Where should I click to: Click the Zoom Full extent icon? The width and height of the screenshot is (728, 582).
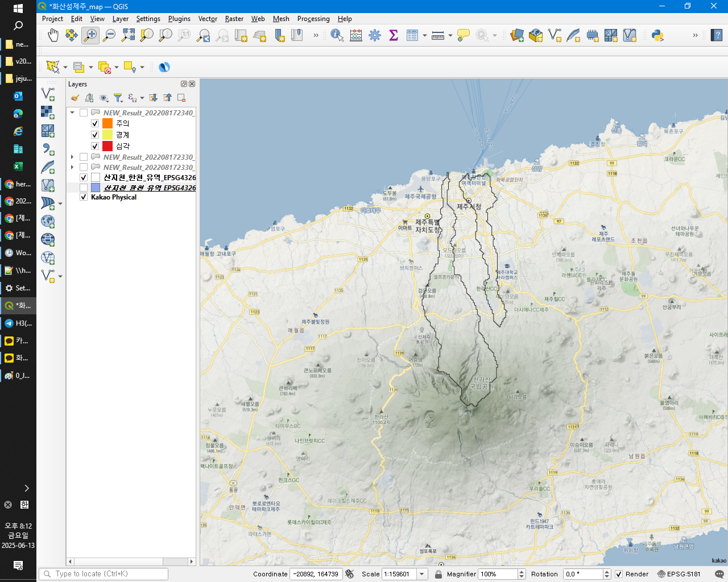tap(128, 35)
